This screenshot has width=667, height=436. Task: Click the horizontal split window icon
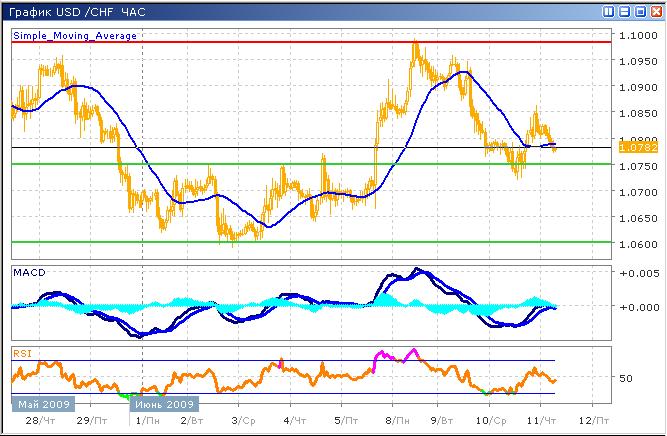pyautogui.click(x=625, y=11)
